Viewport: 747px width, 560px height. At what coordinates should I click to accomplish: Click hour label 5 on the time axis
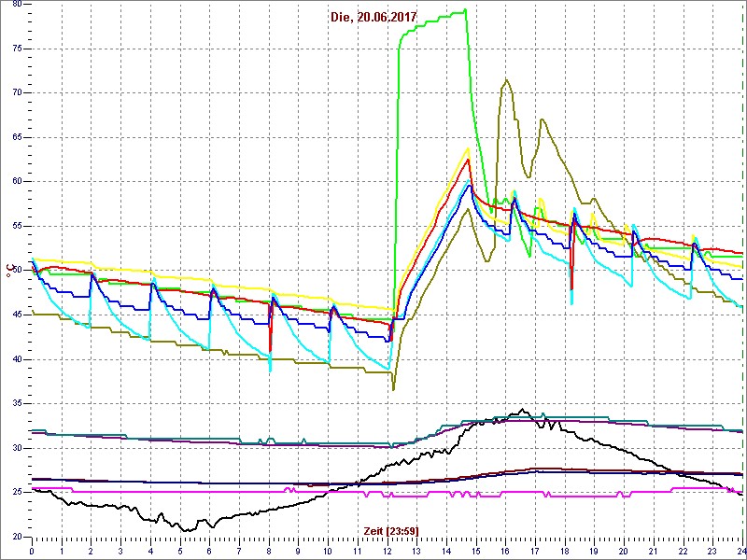pyautogui.click(x=179, y=552)
